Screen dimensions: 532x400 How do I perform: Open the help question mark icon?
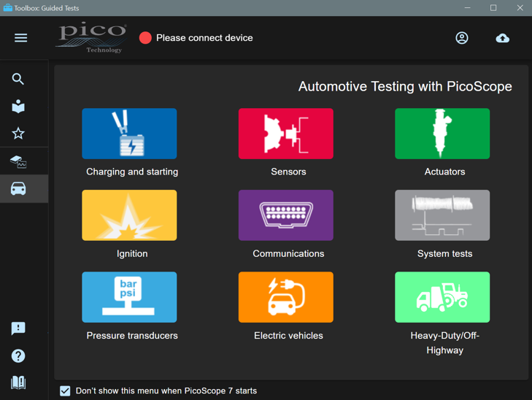coord(18,356)
